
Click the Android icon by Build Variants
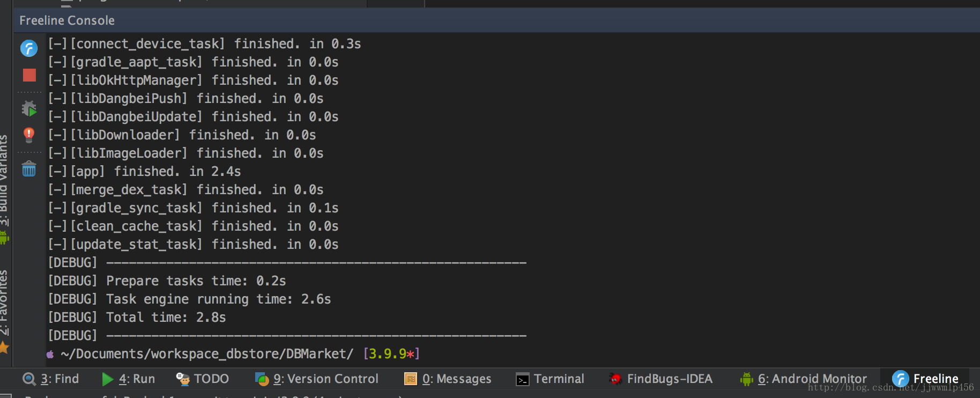coord(4,237)
